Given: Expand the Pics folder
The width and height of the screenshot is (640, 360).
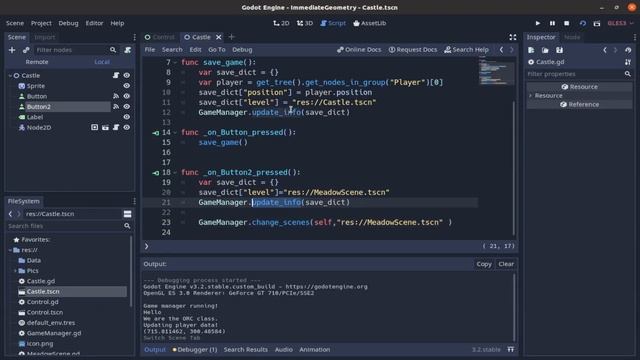Looking at the screenshot, I should coord(16,271).
